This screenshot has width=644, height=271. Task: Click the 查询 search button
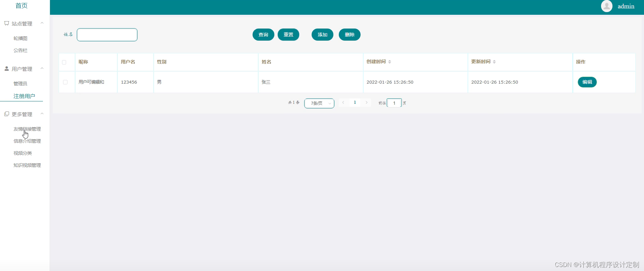coord(263,35)
